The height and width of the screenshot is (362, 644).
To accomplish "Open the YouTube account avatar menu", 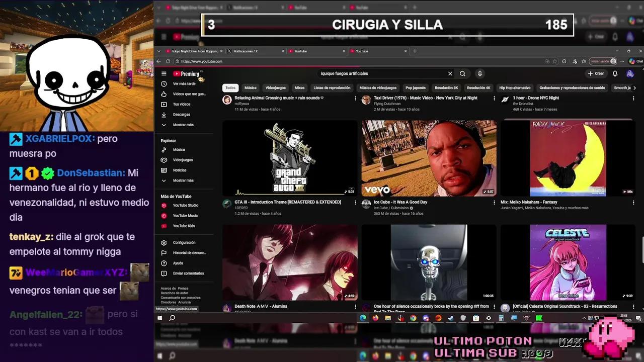I will tap(630, 73).
